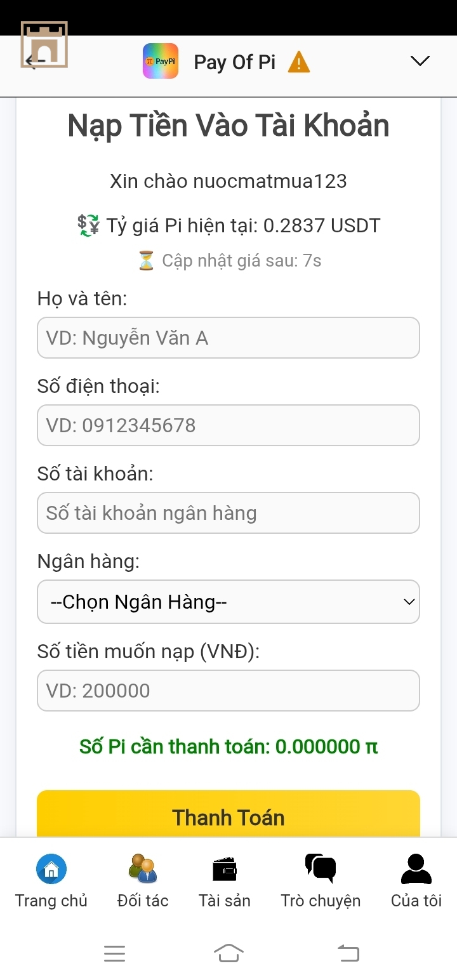The height and width of the screenshot is (980, 457).
Task: Open the Đối tác partners tab
Action: pos(143,882)
